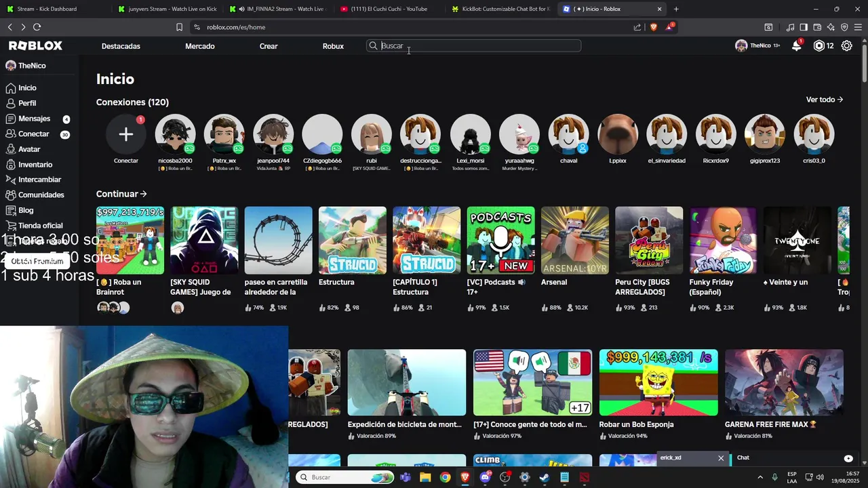
Task: Open Peru City game thumbnail
Action: coord(649,241)
